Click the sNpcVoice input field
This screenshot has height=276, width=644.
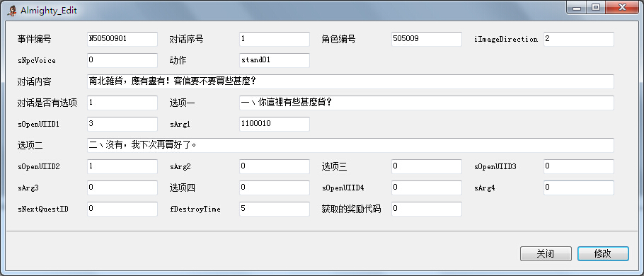[x=122, y=60]
